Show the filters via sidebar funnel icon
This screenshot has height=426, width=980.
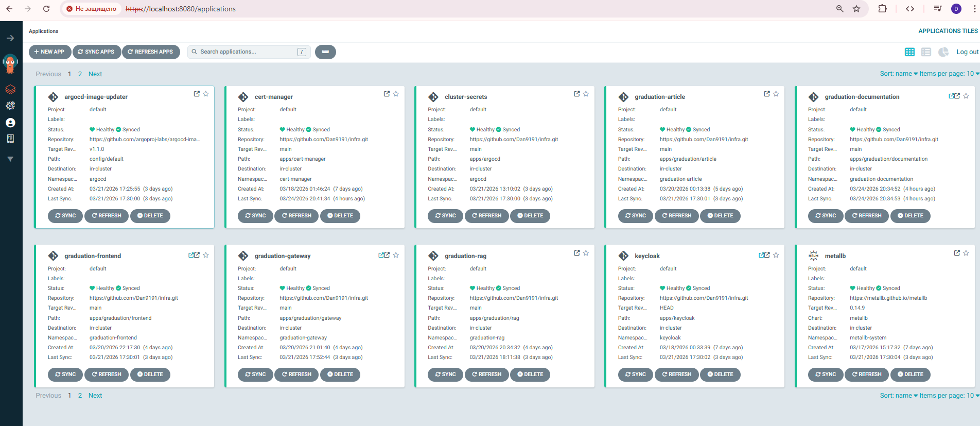pos(10,159)
